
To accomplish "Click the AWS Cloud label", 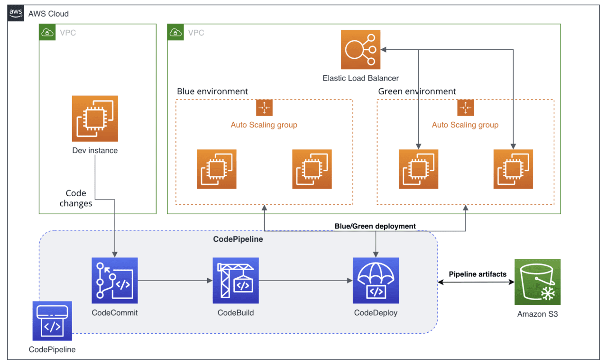I will [x=48, y=14].
